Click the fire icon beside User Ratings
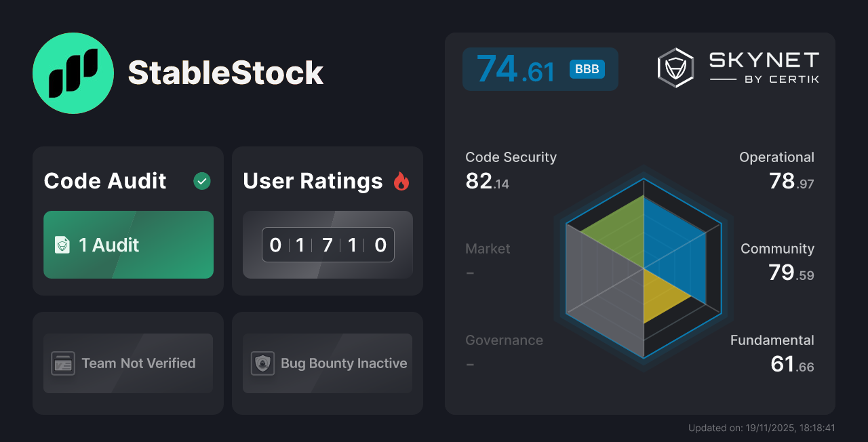 402,181
